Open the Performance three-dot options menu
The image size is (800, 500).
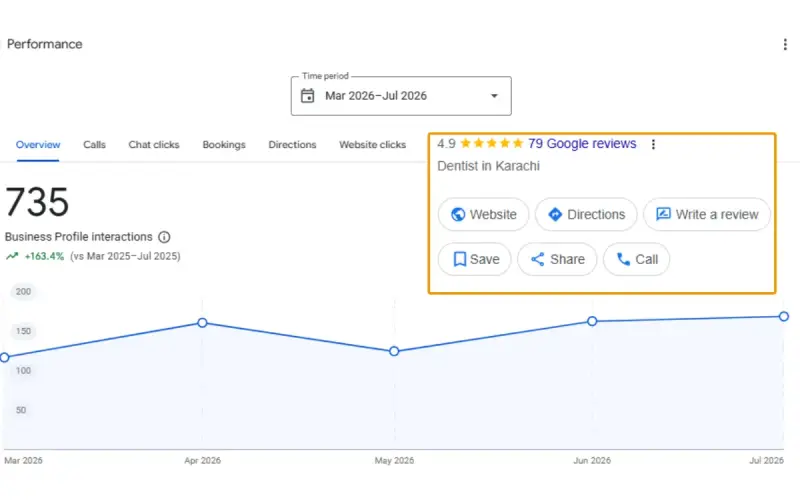tap(785, 44)
